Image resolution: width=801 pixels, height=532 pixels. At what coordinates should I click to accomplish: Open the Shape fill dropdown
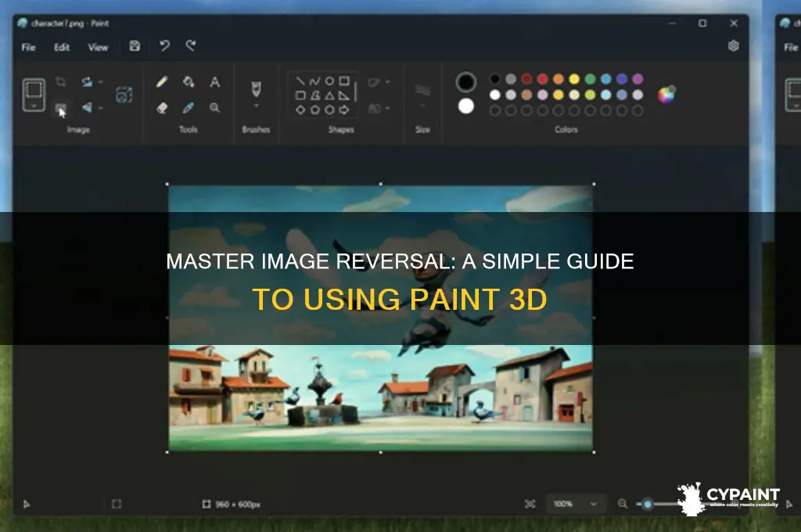379,108
